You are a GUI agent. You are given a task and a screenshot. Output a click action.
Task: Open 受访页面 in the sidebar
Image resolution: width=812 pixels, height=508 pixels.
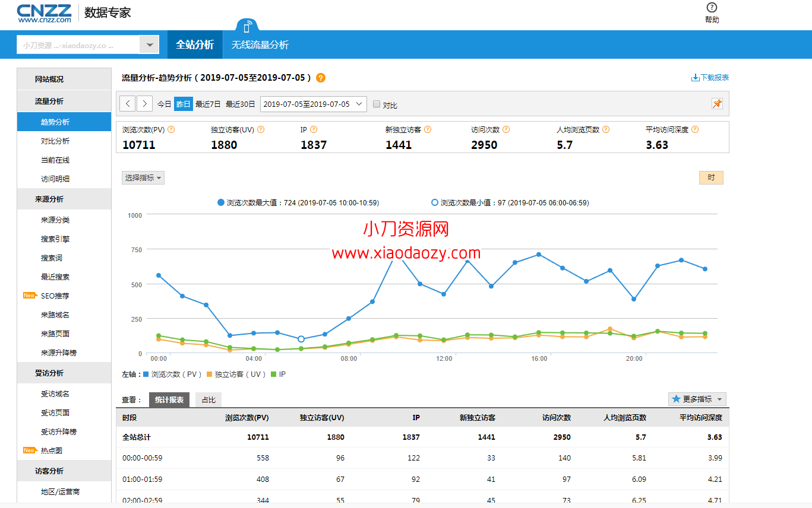point(55,413)
